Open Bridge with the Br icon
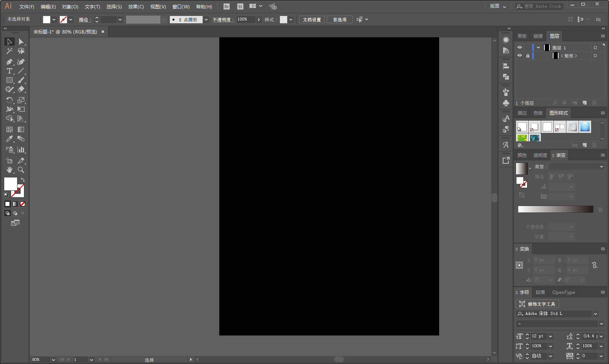The height and width of the screenshot is (364, 609). coord(227,6)
